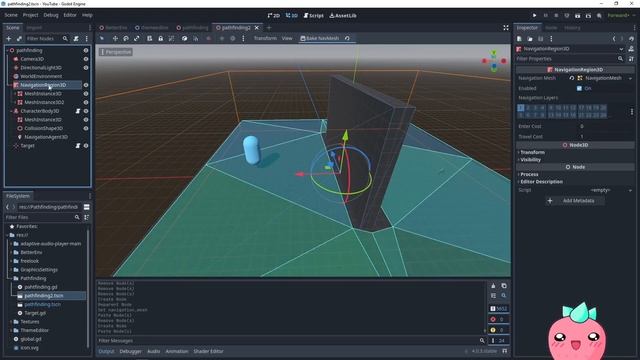
Task: Expand the Transform section
Action: coord(532,152)
